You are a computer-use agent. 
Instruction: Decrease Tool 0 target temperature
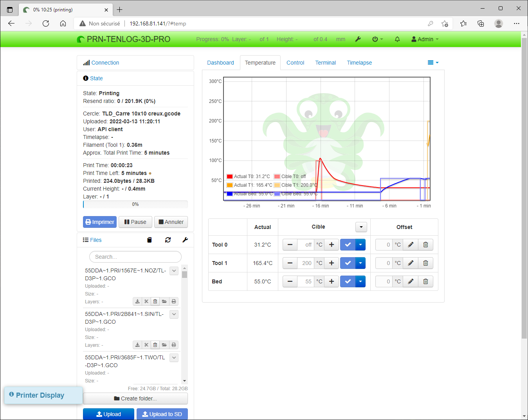pyautogui.click(x=290, y=245)
